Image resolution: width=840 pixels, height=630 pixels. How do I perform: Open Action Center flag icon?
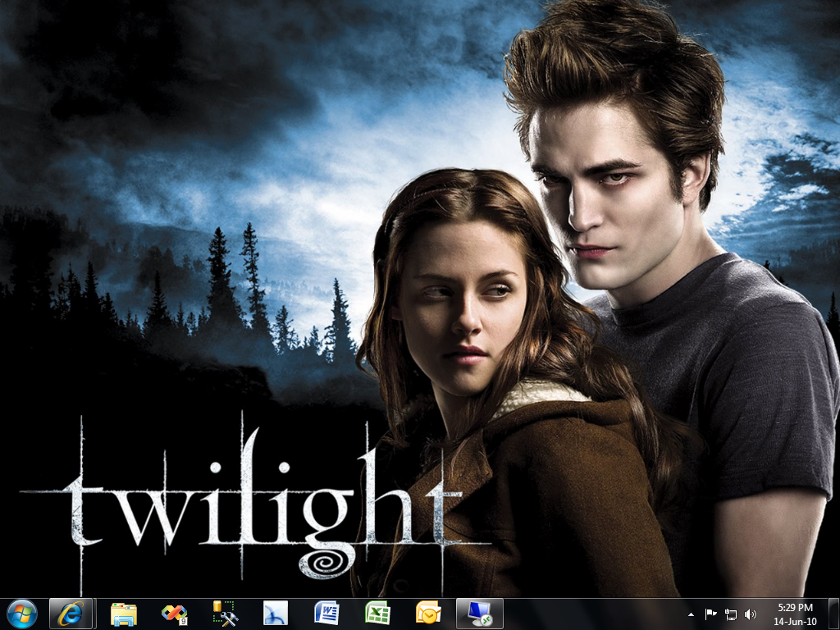[x=710, y=614]
